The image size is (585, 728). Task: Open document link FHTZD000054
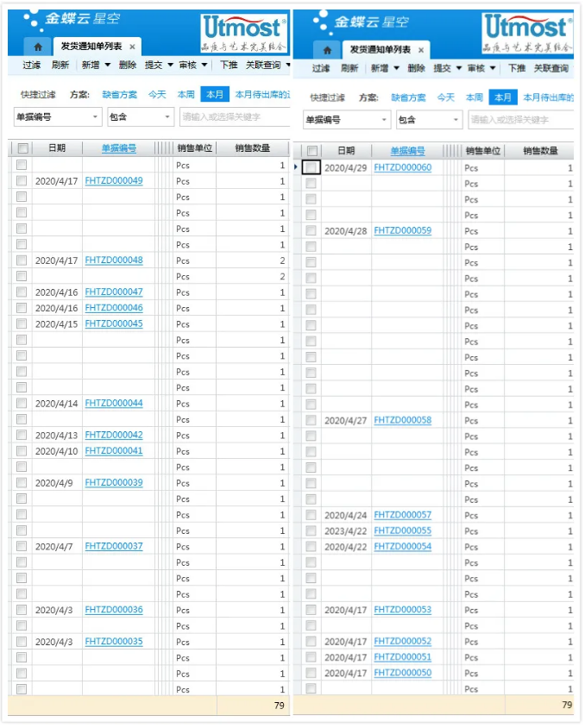coord(403,547)
